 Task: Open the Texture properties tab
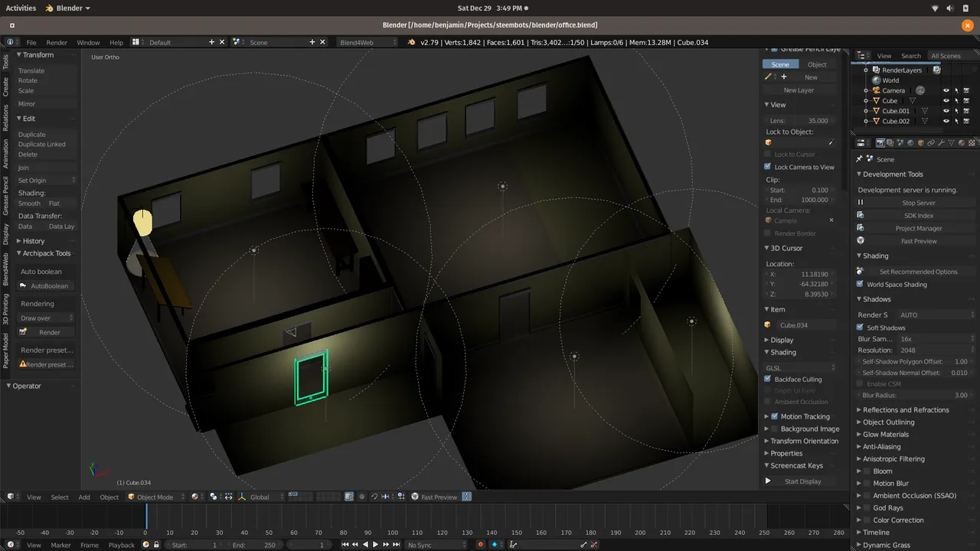click(x=972, y=142)
